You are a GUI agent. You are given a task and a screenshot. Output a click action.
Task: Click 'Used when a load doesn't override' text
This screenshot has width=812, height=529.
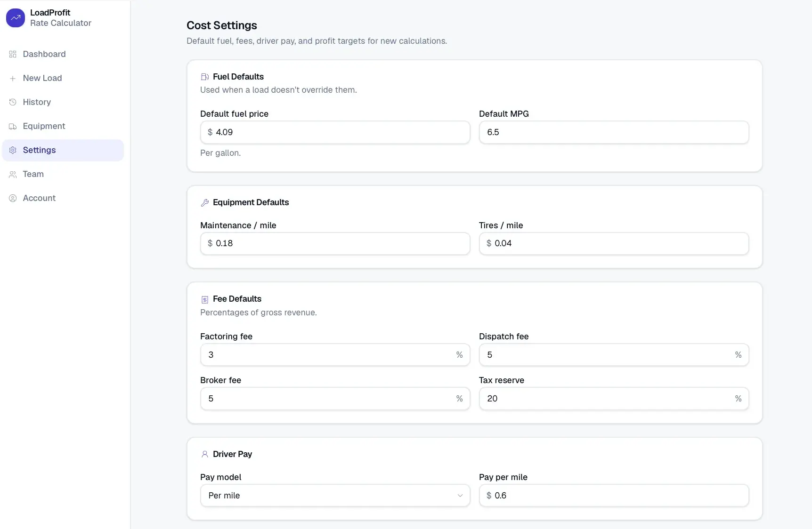278,90
